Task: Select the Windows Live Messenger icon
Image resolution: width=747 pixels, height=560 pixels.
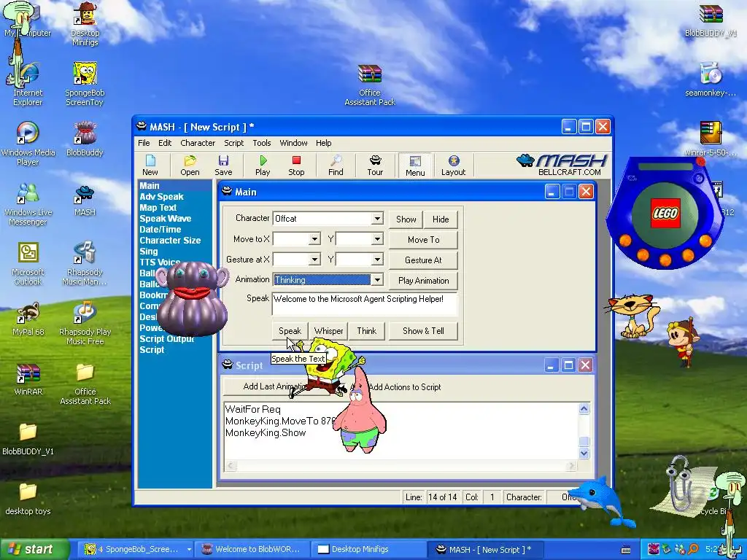Action: 28,204
